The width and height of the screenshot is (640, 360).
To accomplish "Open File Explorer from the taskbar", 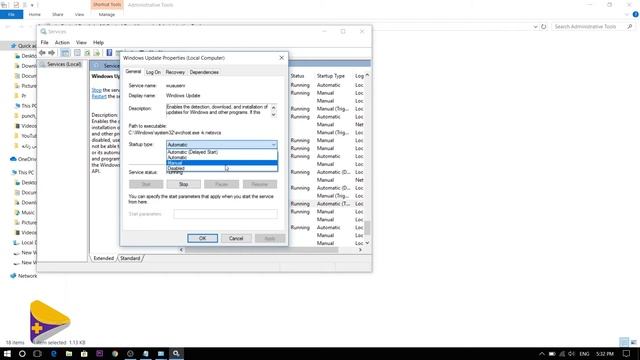I will (69, 353).
